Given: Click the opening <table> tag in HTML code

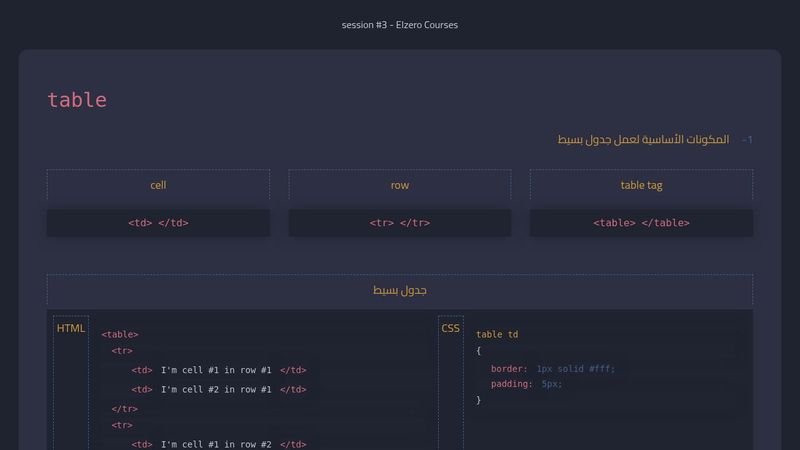Looking at the screenshot, I should [x=120, y=335].
